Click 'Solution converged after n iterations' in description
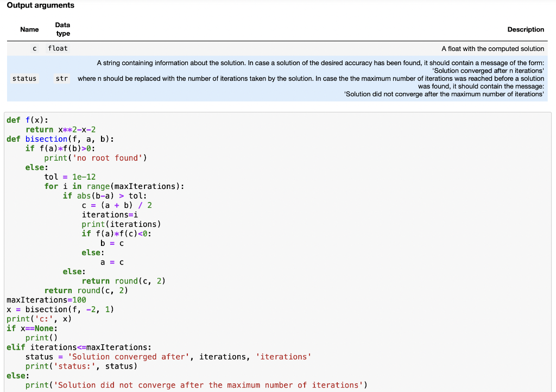 point(488,71)
